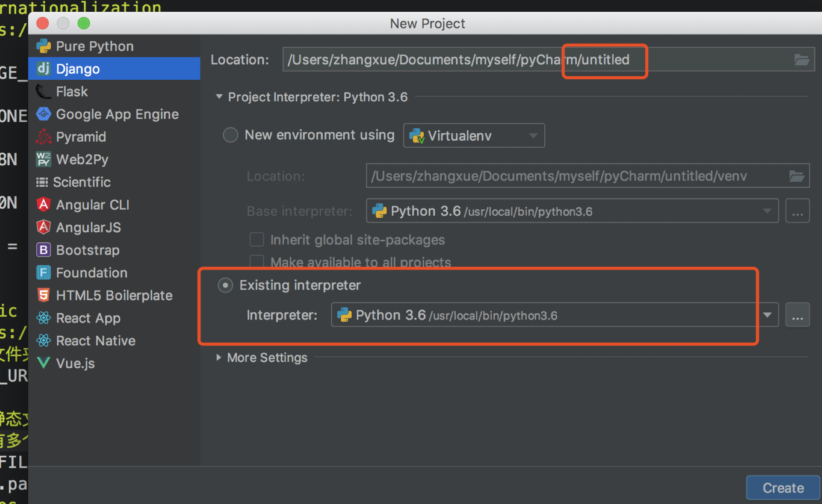The image size is (822, 504).
Task: Click the Web2Py icon
Action: (x=43, y=159)
